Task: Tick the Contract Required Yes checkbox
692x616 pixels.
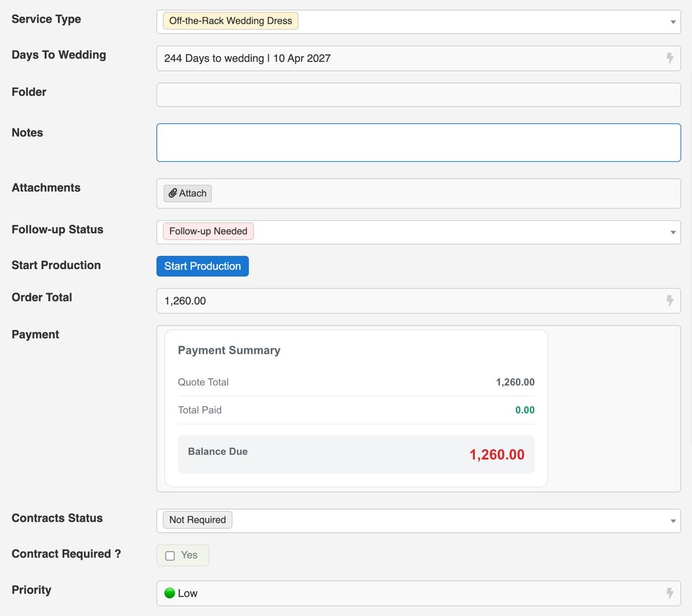Action: tap(170, 555)
